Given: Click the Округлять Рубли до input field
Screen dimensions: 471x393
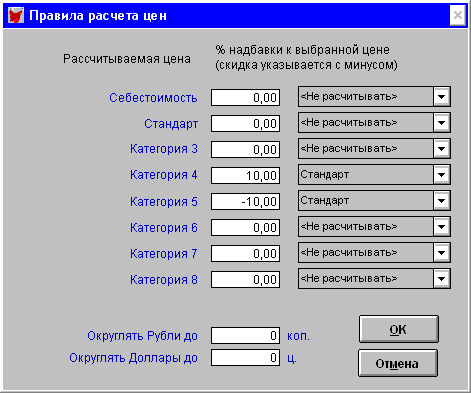Looking at the screenshot, I should click(x=245, y=335).
